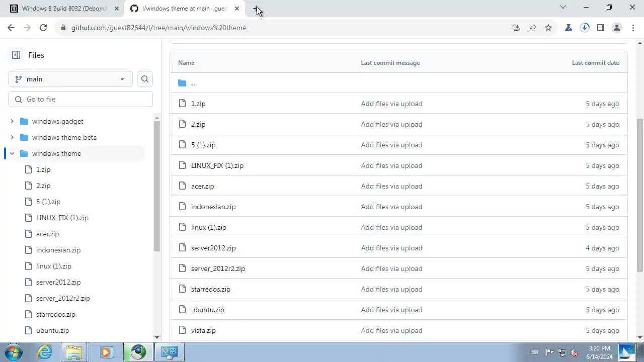This screenshot has width=644, height=362.
Task: Reload the current page
Action: click(43, 28)
